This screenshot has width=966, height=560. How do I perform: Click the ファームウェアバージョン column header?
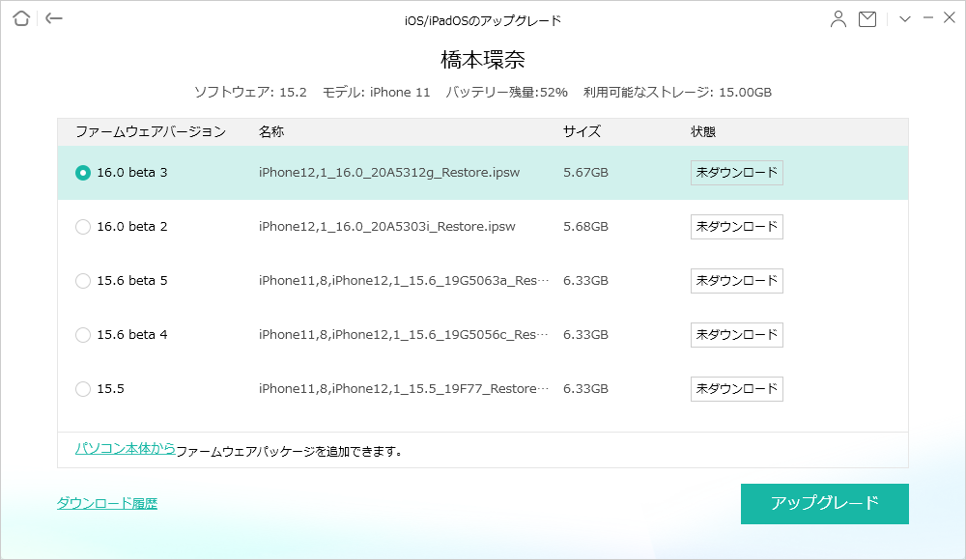[151, 132]
